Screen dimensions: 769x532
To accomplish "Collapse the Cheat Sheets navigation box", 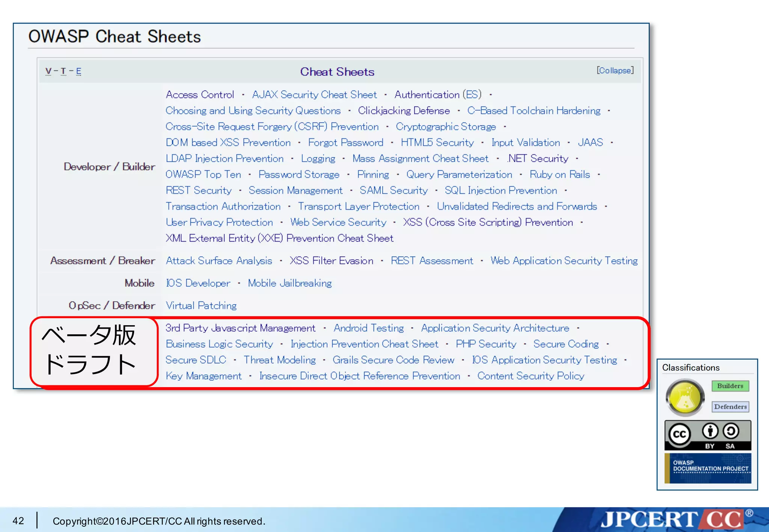I will coord(615,71).
